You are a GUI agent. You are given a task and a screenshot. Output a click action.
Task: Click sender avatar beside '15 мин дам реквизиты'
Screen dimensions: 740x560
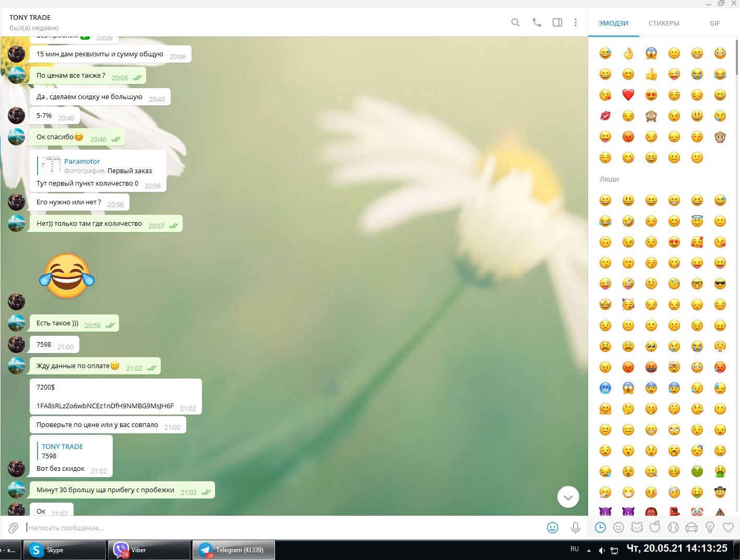16,54
